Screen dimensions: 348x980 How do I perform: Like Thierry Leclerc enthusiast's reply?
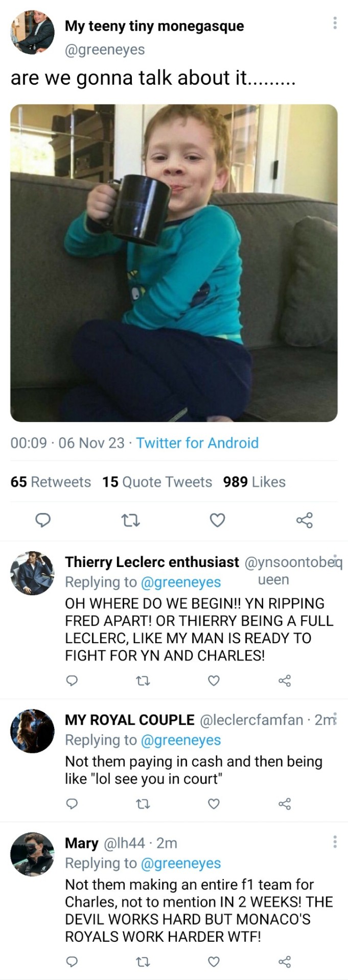tap(214, 680)
